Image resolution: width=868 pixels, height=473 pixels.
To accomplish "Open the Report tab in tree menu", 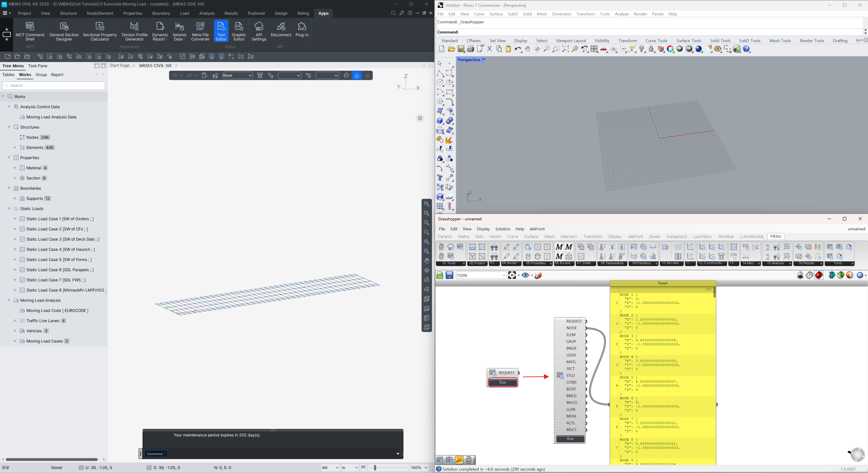I will point(57,75).
